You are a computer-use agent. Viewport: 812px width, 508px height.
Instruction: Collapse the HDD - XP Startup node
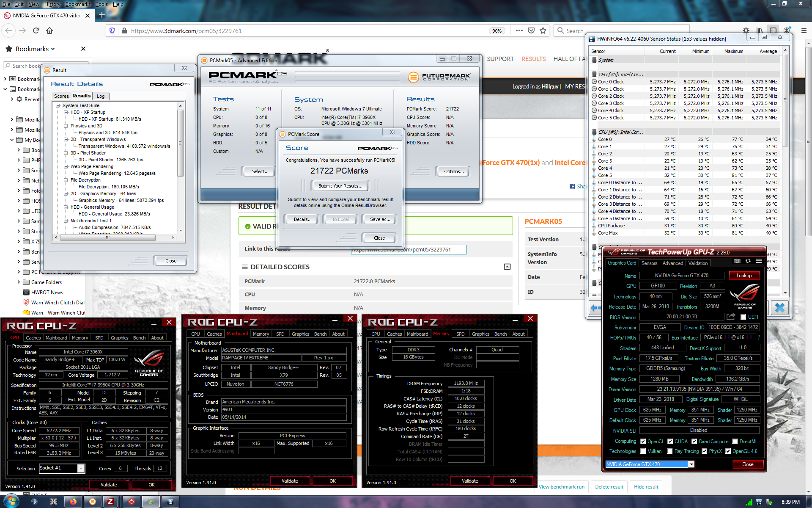[66, 112]
